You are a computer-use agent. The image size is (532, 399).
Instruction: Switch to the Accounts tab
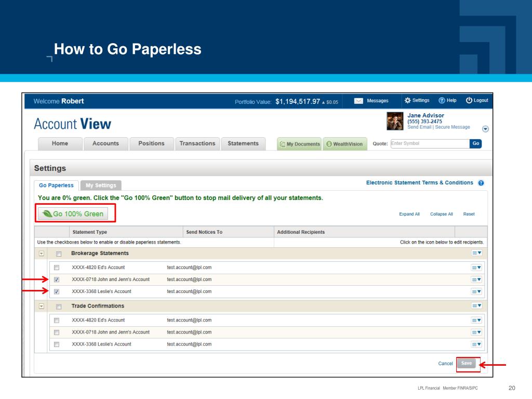pyautogui.click(x=106, y=143)
